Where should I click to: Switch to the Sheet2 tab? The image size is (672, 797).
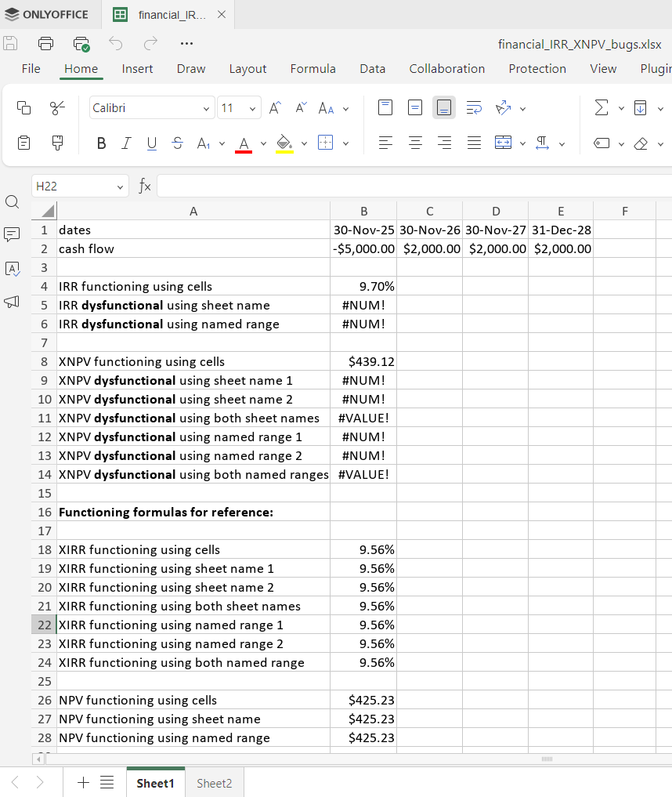(x=214, y=783)
